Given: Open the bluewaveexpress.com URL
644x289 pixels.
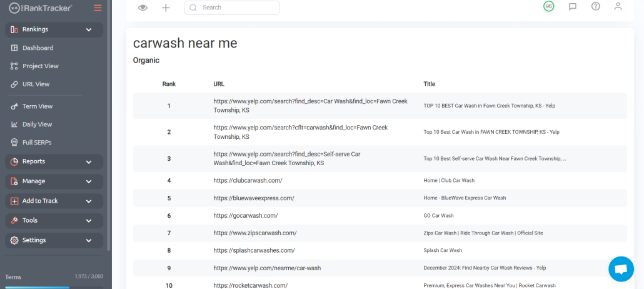Looking at the screenshot, I should [254, 198].
